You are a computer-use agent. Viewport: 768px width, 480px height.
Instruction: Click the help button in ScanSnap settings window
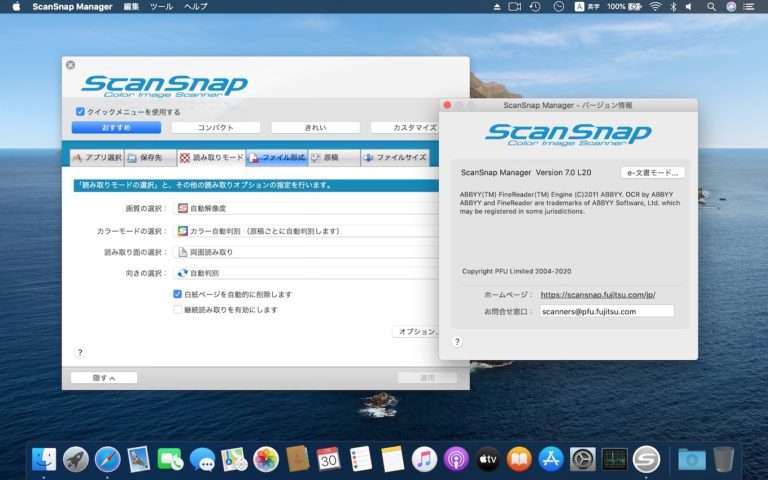tap(80, 352)
